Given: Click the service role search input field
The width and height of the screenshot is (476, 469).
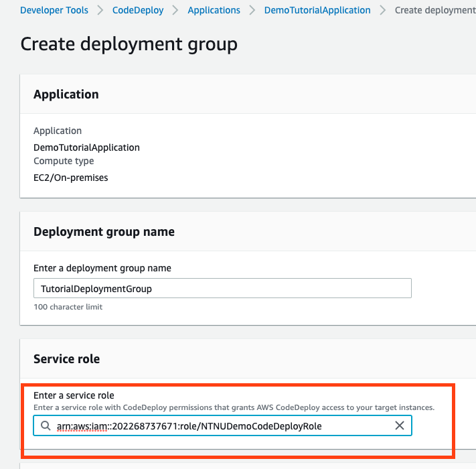Looking at the screenshot, I should pyautogui.click(x=222, y=425).
